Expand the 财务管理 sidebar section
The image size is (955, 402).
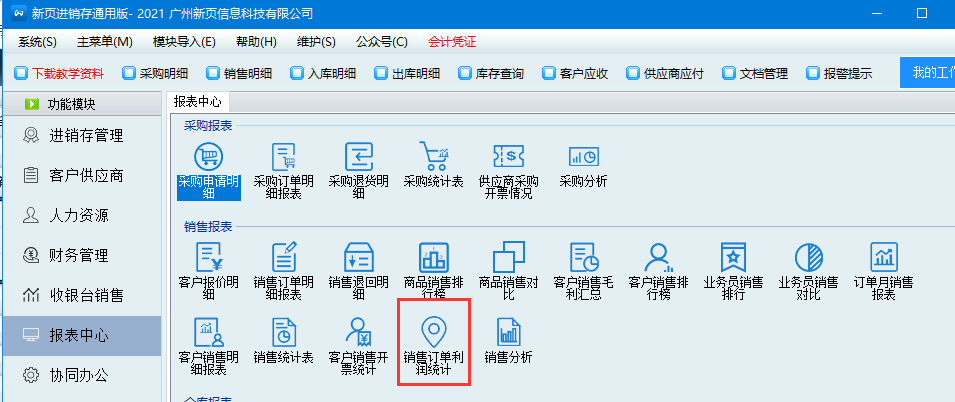pos(80,255)
